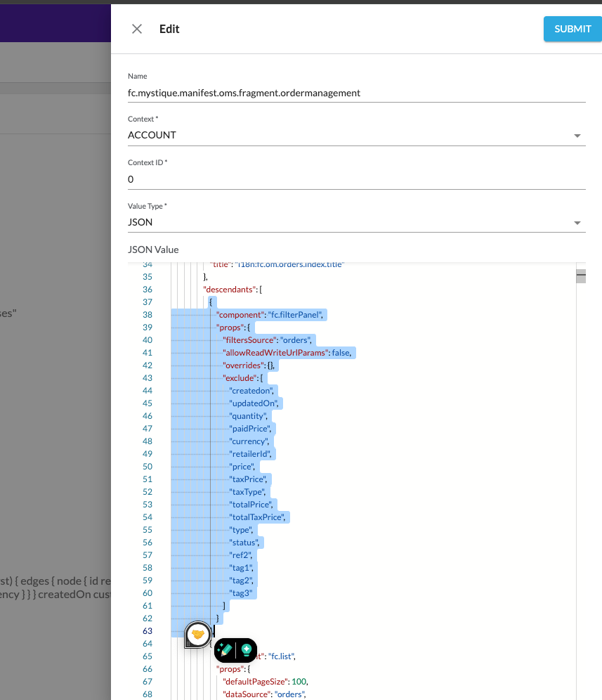The height and width of the screenshot is (700, 602).
Task: Click the "exclude" key on line 43
Action: (x=239, y=378)
